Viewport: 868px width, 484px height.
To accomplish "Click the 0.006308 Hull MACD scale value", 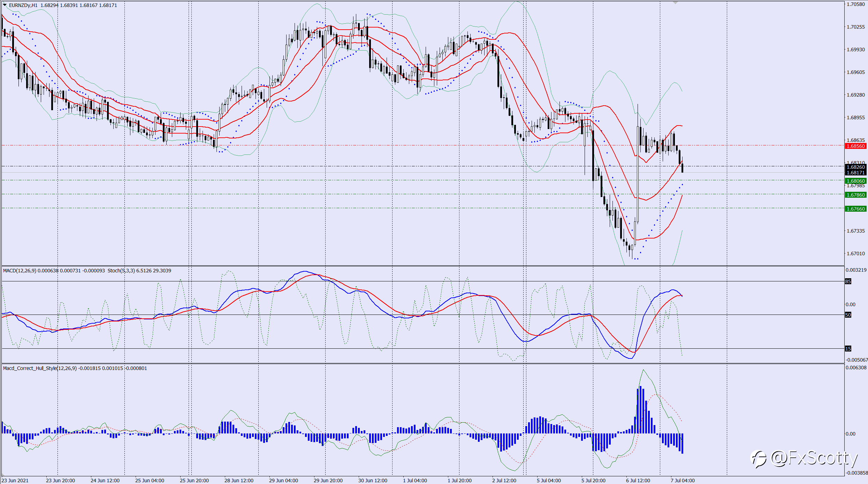I will [856, 368].
